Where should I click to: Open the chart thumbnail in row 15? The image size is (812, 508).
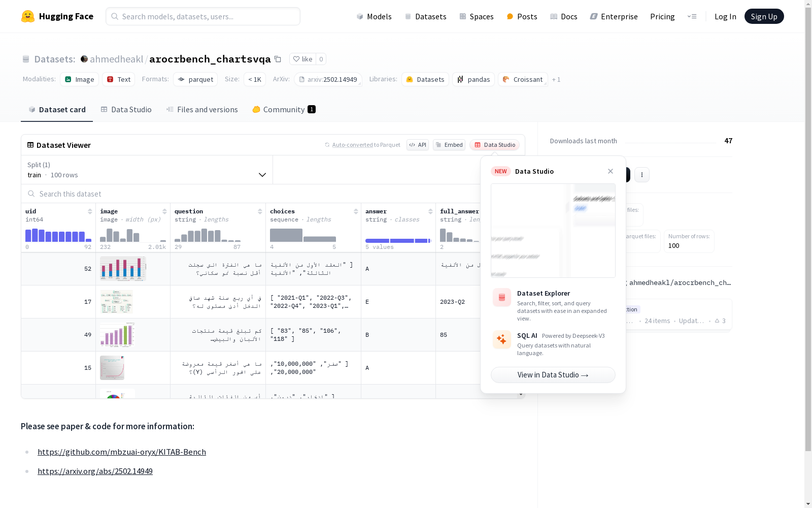[x=112, y=368]
